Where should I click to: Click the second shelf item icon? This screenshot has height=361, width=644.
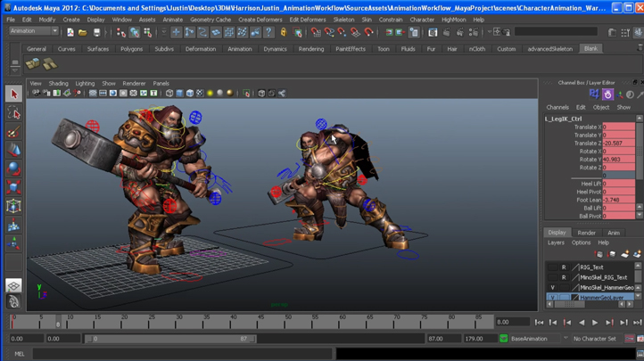click(50, 63)
